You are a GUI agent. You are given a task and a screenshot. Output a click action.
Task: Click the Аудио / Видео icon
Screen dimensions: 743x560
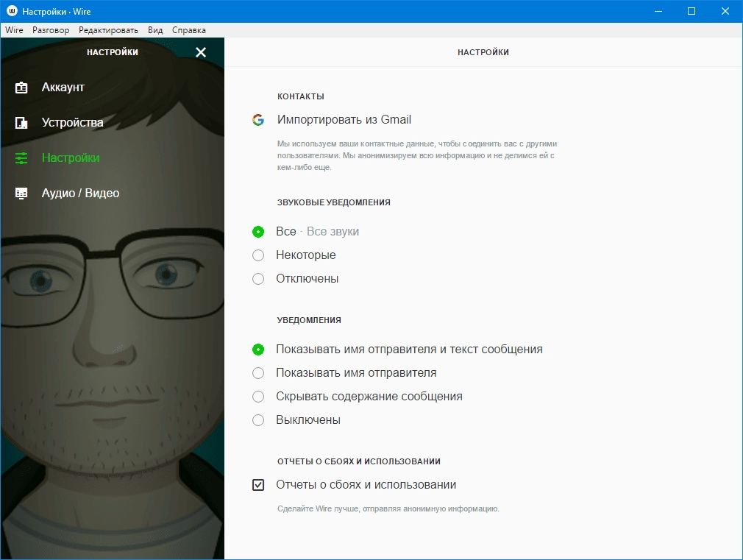pos(21,193)
